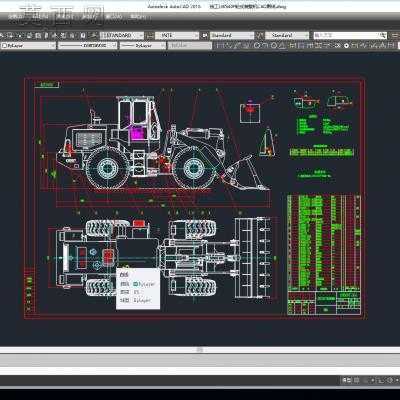This screenshot has height=400, width=400.
Task: Open the ISO-25 dimension style dropdown
Action: pos(177,35)
